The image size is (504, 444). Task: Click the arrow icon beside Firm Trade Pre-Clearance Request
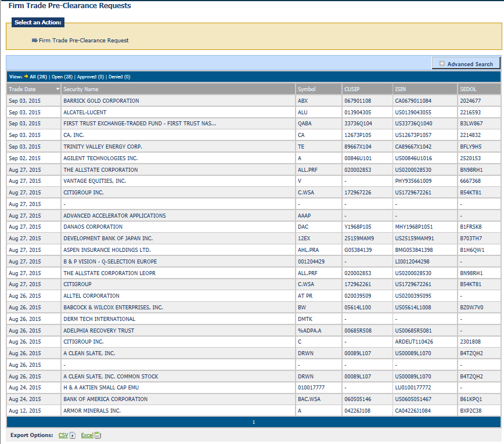coord(34,40)
